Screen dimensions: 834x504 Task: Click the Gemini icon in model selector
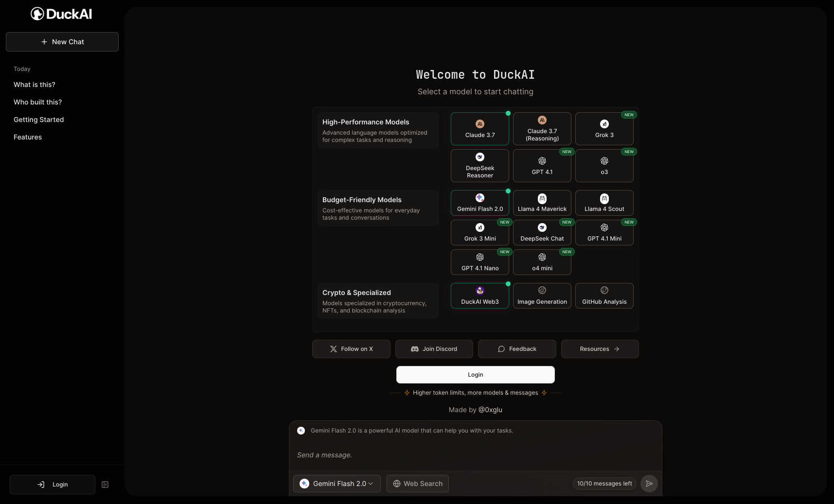[304, 484]
